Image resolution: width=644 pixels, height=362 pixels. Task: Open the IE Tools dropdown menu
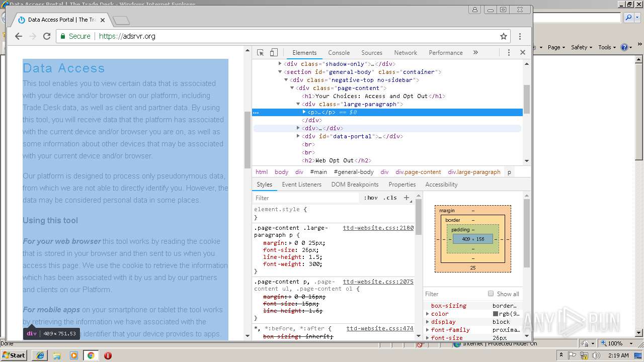pyautogui.click(x=607, y=47)
